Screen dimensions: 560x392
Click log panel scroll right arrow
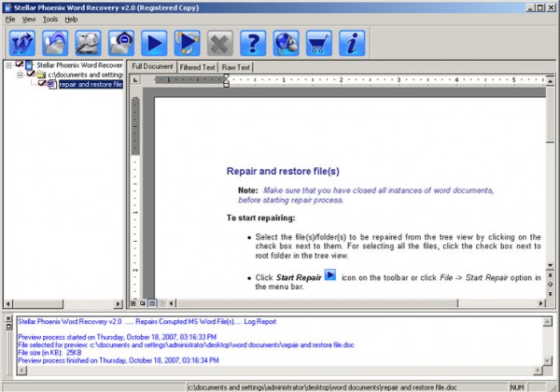coord(539,371)
